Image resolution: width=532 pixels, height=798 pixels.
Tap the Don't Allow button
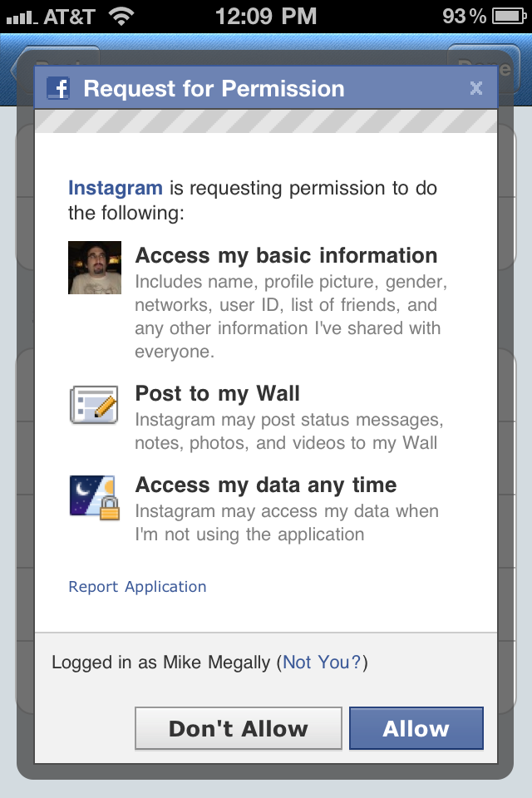[x=239, y=728]
